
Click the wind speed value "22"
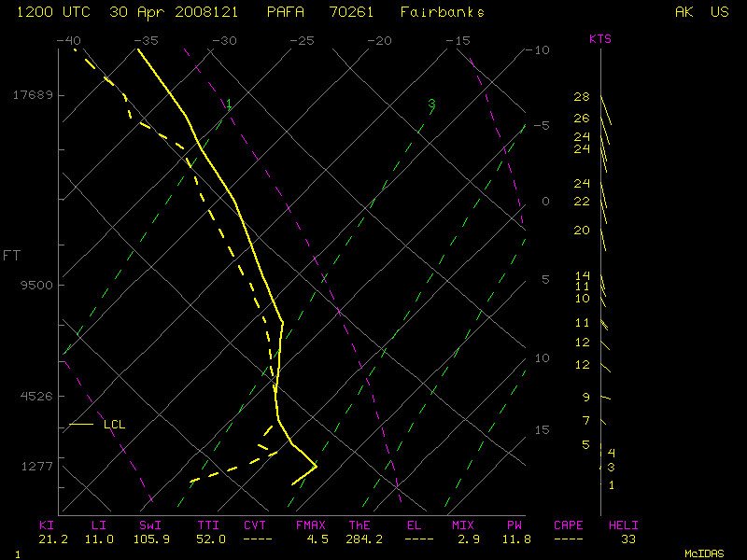tap(582, 202)
